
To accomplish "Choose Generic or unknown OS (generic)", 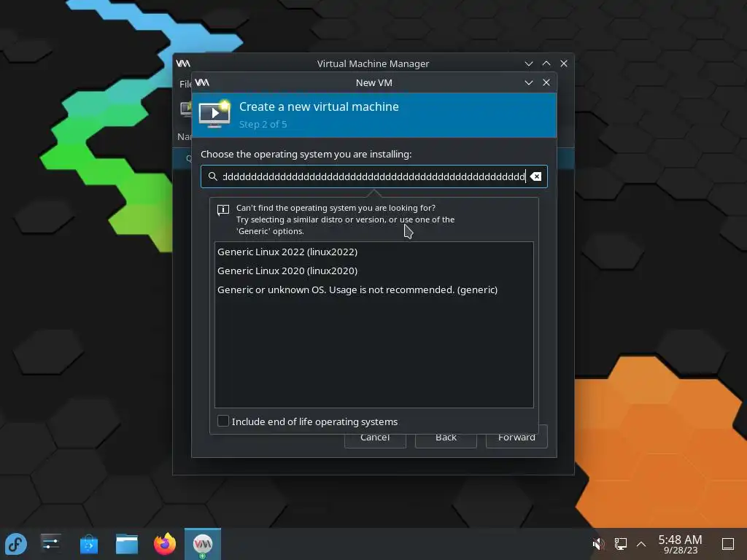I will 374,290.
